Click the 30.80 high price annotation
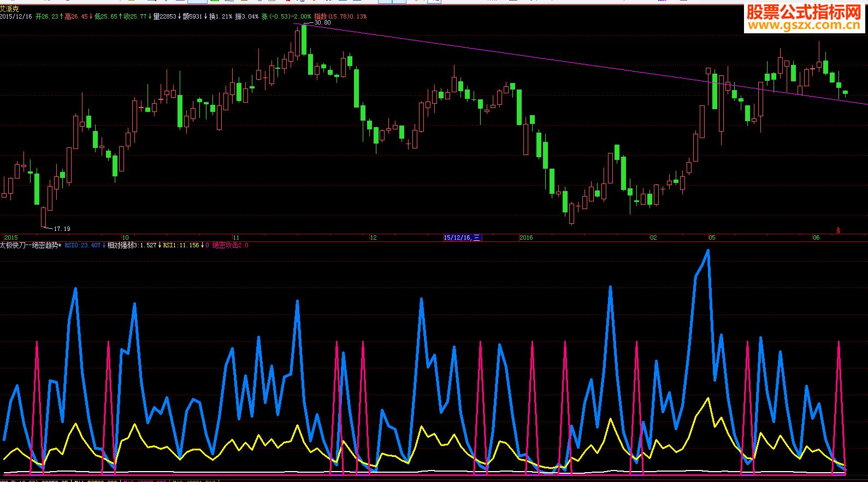The width and height of the screenshot is (868, 482). [322, 23]
